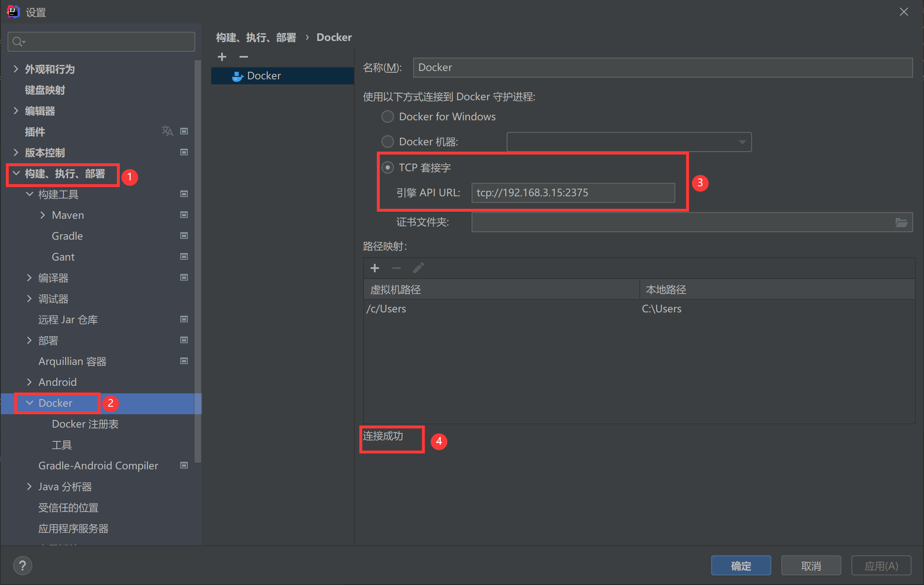This screenshot has width=924, height=585.
Task: Browse the certificates folder icon
Action: click(x=901, y=223)
